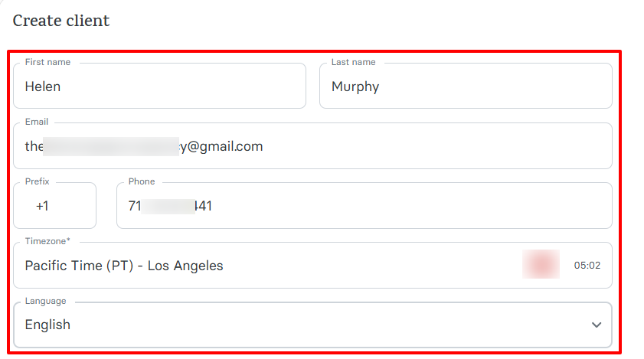
Task: Click the First name field containing Helen
Action: tap(159, 86)
